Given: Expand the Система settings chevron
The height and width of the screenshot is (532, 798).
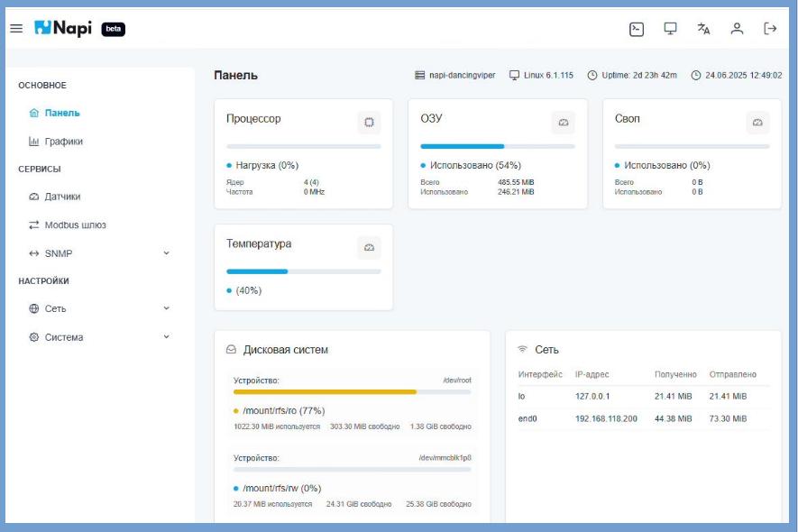Looking at the screenshot, I should 166,337.
